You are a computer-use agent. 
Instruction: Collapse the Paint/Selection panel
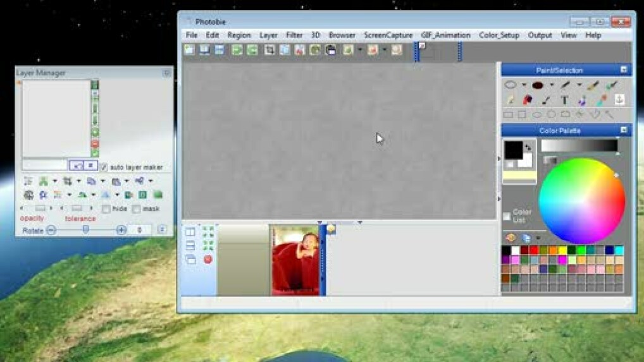tap(623, 70)
